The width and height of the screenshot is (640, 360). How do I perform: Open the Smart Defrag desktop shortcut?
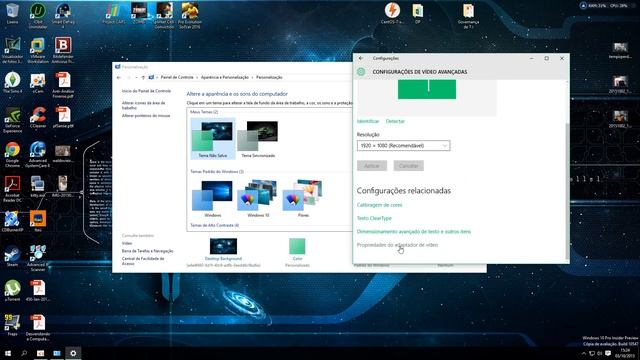click(63, 16)
